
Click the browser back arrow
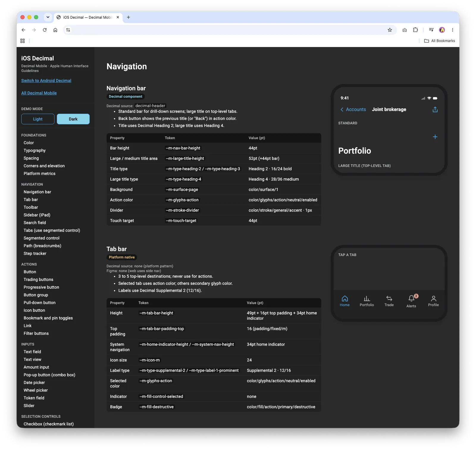tap(24, 30)
